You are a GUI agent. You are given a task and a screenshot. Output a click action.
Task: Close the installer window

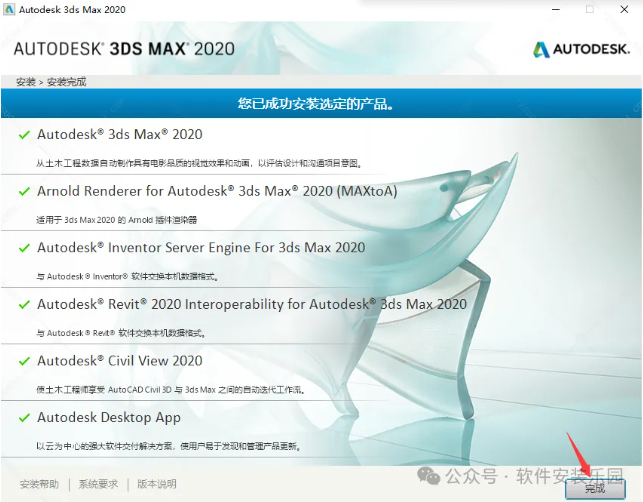pyautogui.click(x=626, y=9)
